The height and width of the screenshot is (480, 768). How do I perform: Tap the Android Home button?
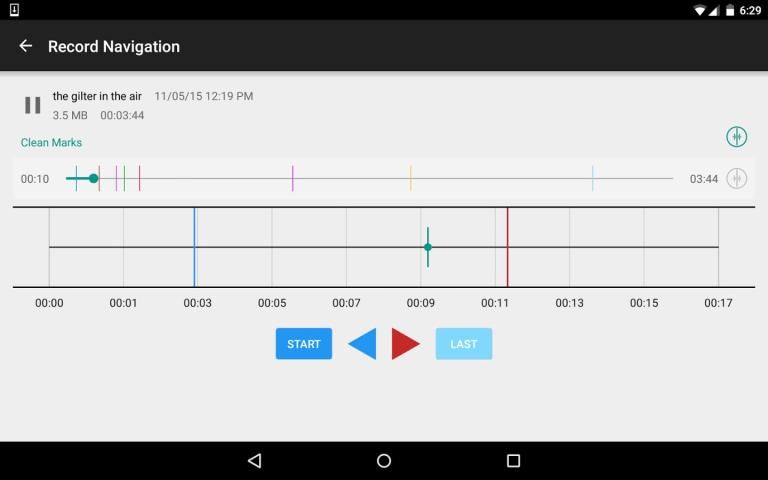(x=384, y=461)
